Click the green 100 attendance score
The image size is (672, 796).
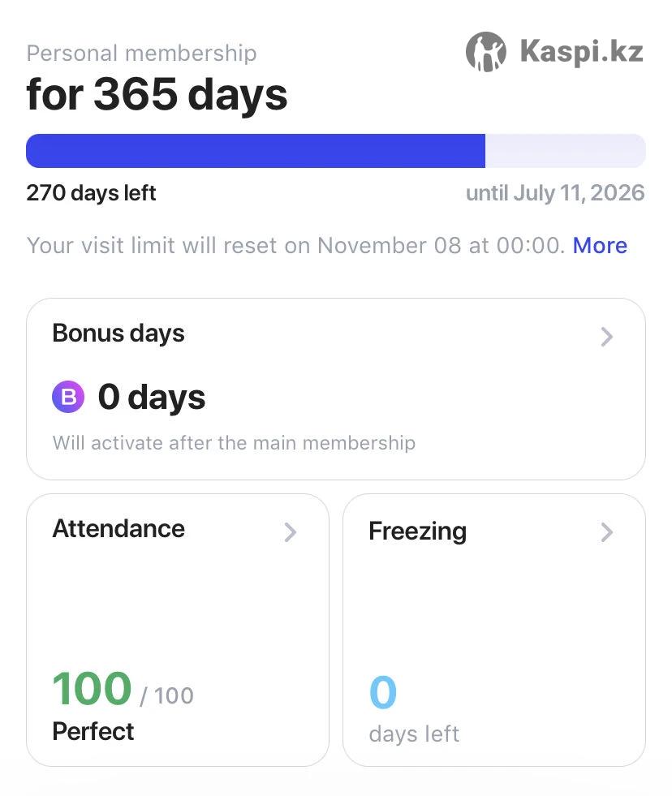click(x=92, y=689)
